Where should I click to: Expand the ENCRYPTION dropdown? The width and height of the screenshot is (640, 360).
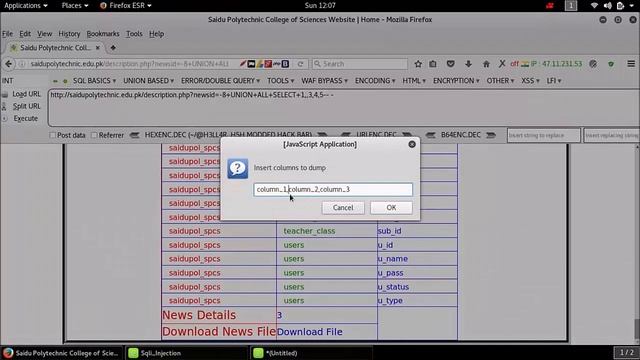(456, 81)
